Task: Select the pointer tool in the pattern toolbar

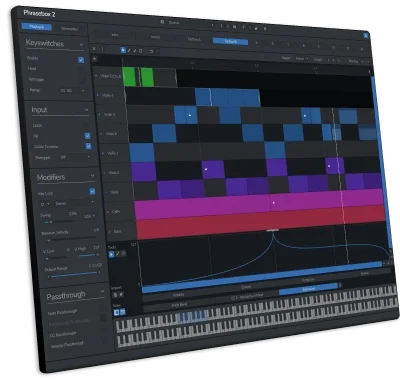Action: [x=123, y=50]
